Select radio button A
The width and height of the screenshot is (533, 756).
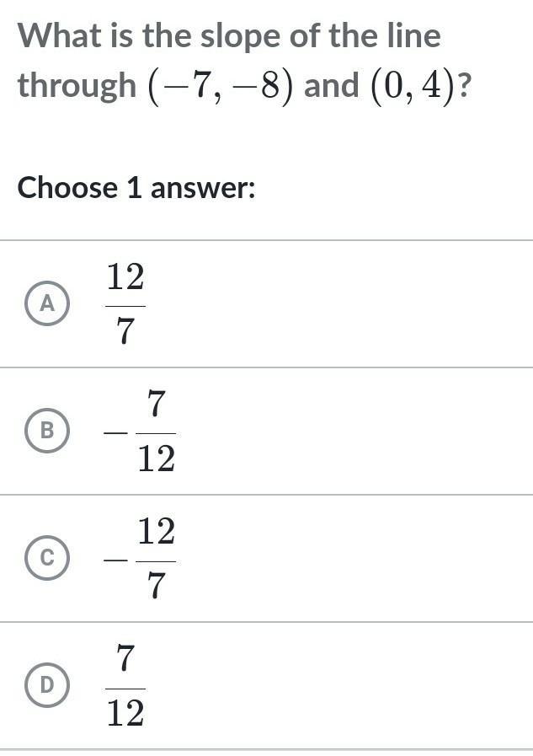coord(48,303)
